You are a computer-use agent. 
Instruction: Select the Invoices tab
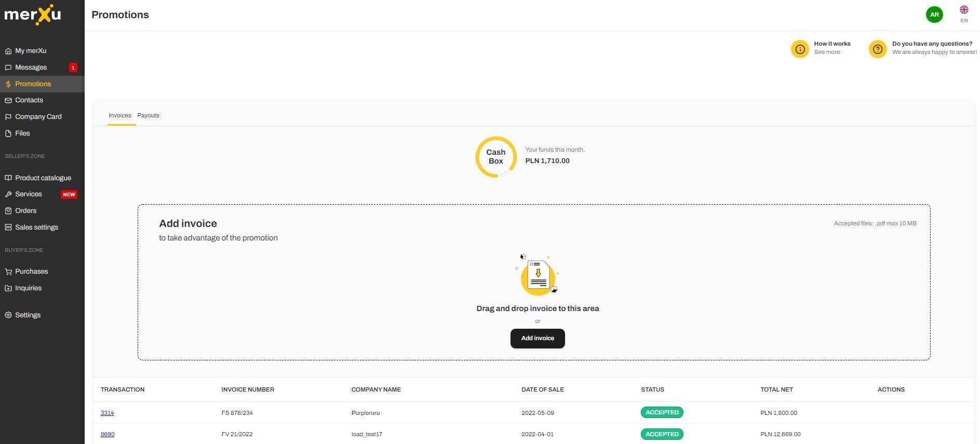point(120,115)
